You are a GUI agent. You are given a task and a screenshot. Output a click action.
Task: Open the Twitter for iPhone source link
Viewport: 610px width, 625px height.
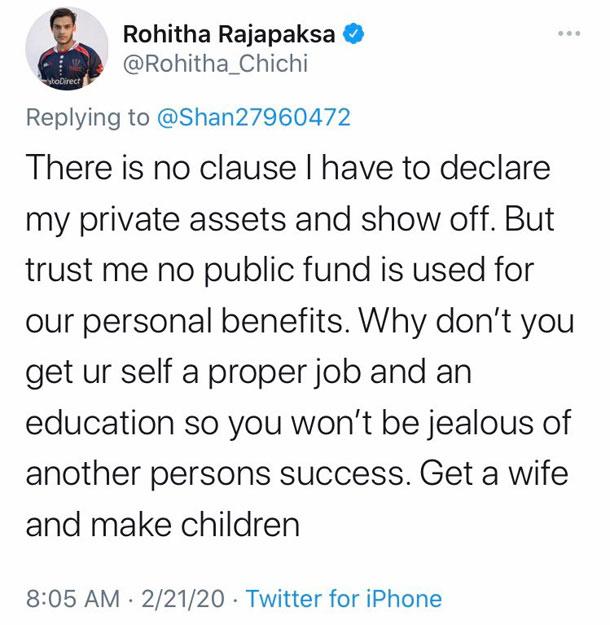(344, 599)
